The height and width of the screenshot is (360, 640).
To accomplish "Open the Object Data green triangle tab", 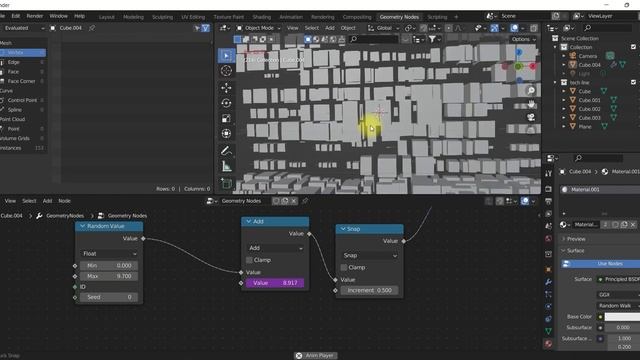I will click(x=548, y=331).
